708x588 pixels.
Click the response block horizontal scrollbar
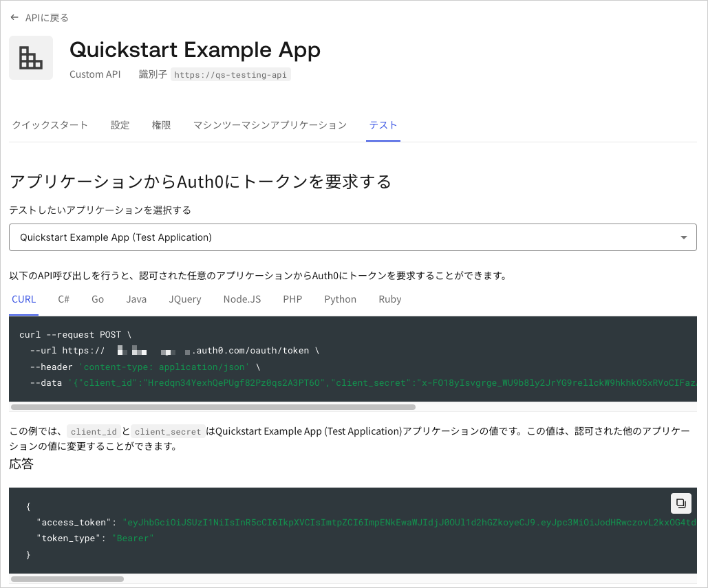click(x=67, y=579)
